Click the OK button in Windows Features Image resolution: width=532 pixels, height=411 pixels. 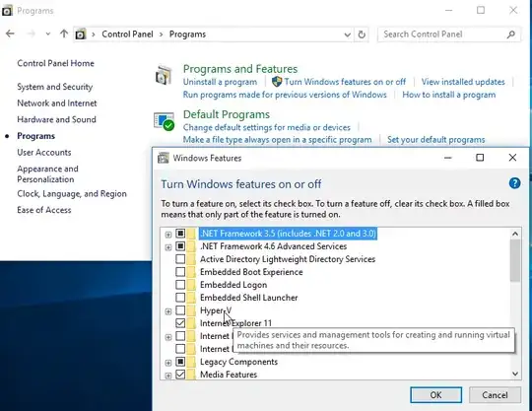tap(435, 395)
